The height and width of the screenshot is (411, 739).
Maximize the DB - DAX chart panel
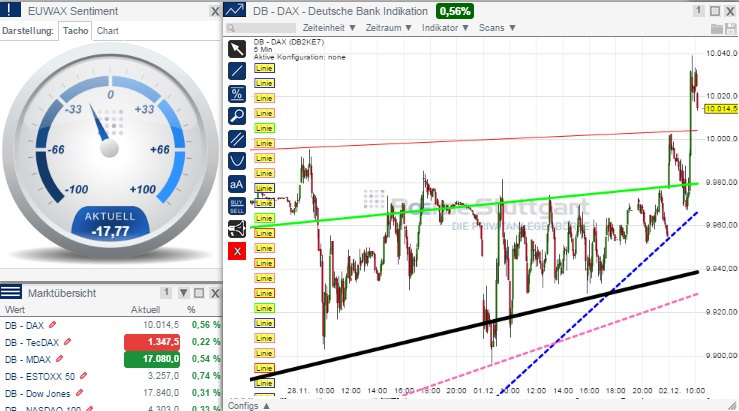click(715, 11)
